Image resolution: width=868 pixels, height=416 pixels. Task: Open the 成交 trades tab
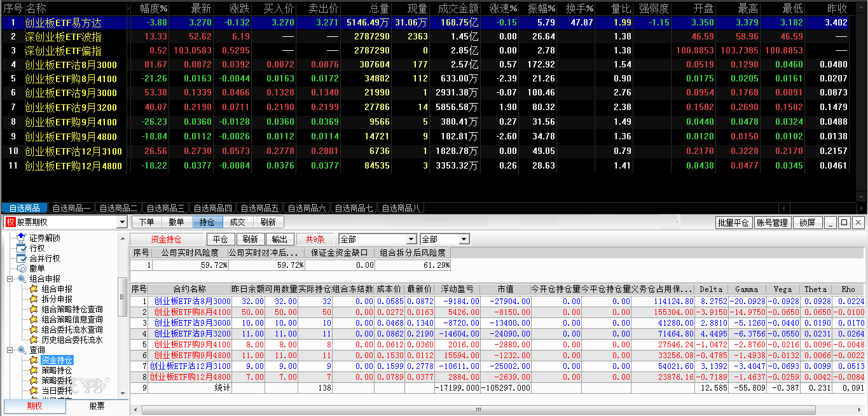[x=238, y=222]
